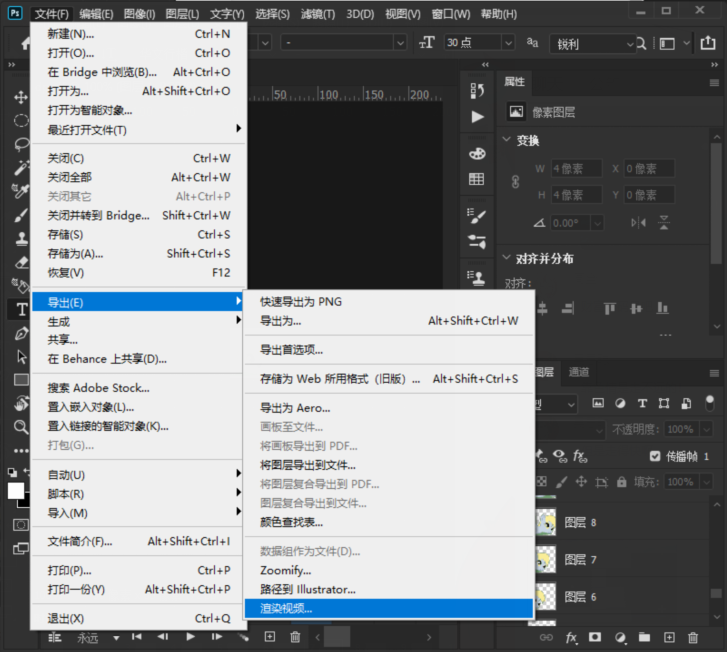The width and height of the screenshot is (727, 652).
Task: Click the X position input field
Action: coord(649,168)
